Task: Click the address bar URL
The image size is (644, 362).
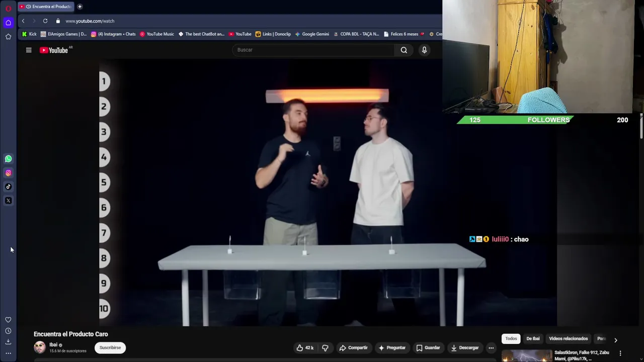Action: click(90, 21)
